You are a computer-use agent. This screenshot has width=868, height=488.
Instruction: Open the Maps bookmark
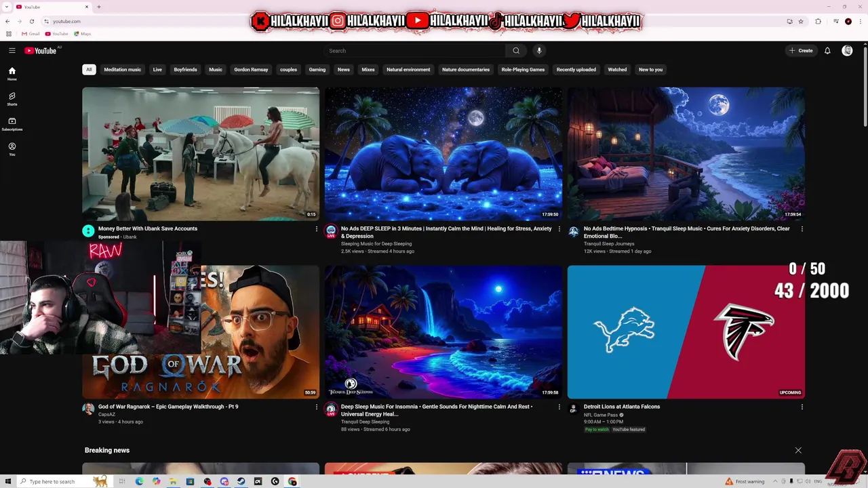83,34
